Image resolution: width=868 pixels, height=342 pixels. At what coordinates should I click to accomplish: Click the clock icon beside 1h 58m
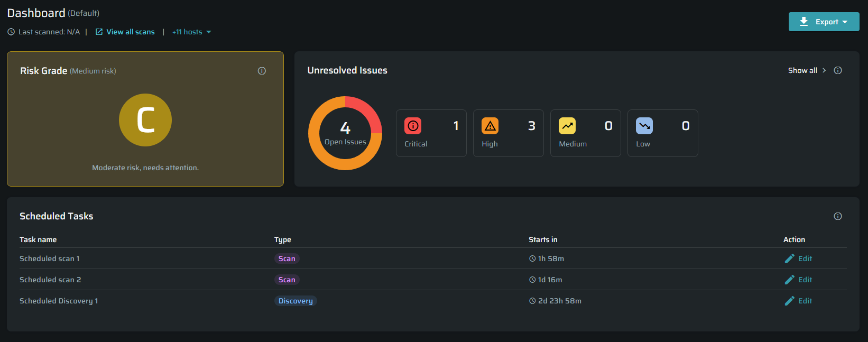click(x=532, y=258)
